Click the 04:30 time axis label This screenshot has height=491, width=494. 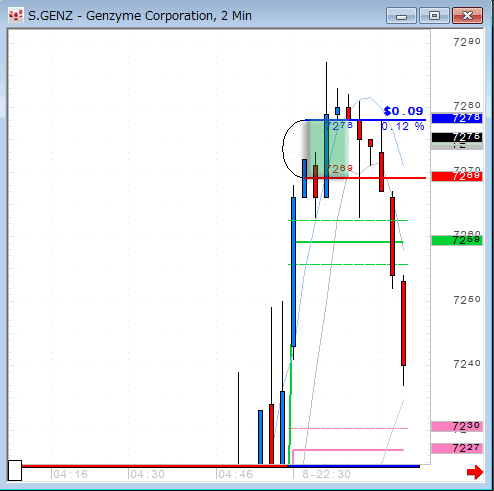point(147,474)
